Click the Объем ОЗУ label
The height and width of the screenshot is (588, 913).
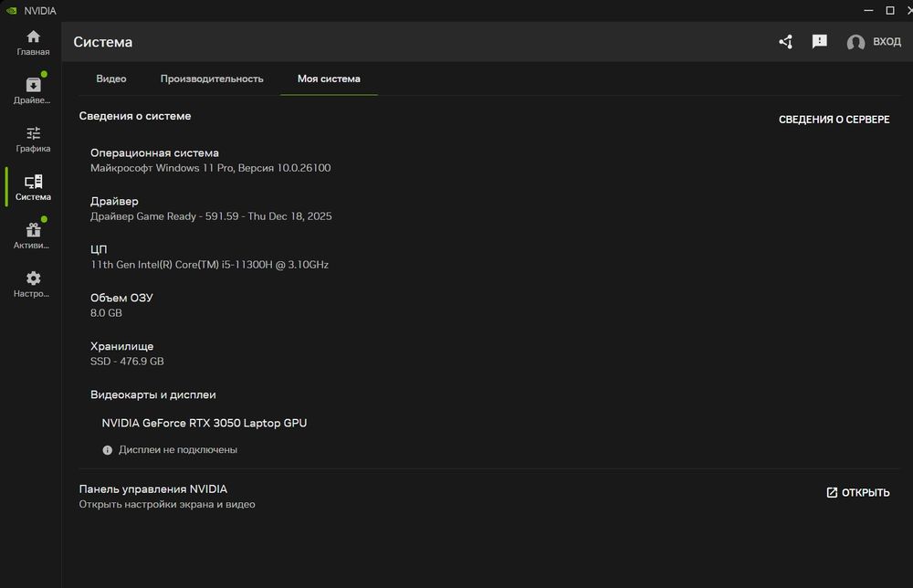(x=121, y=298)
